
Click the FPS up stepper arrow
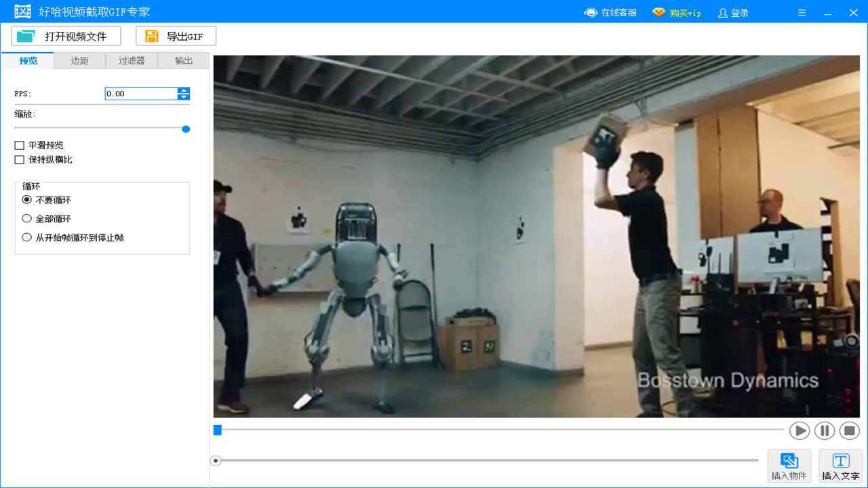[x=184, y=90]
